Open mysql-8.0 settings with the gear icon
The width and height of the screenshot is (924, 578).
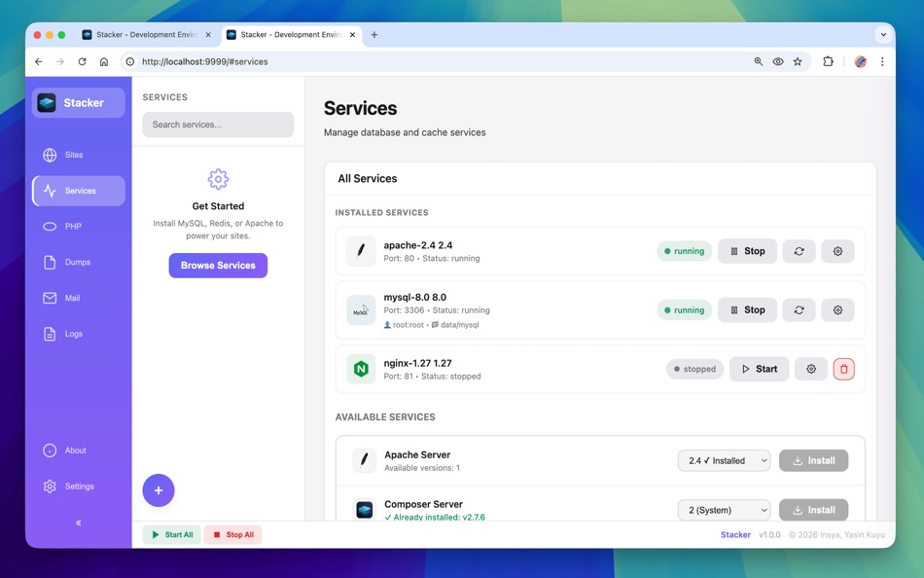coord(837,309)
